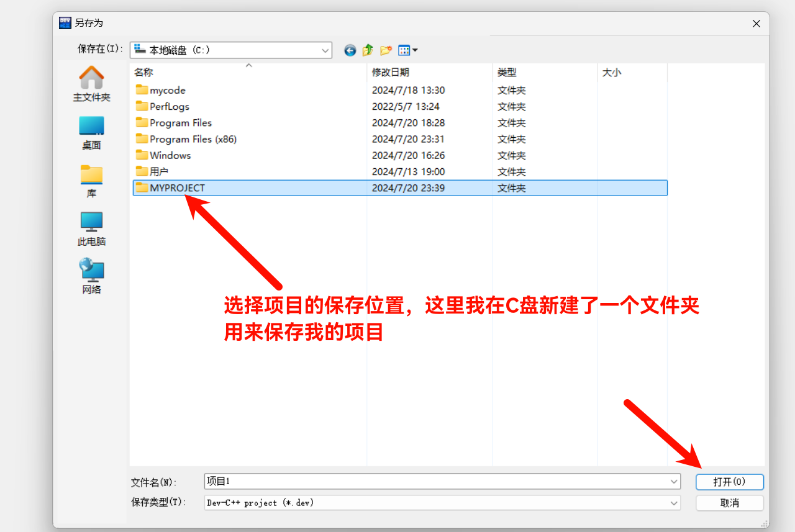The width and height of the screenshot is (795, 532).
Task: Click 文件夹 type in MYPROJECT row
Action: pyautogui.click(x=511, y=187)
